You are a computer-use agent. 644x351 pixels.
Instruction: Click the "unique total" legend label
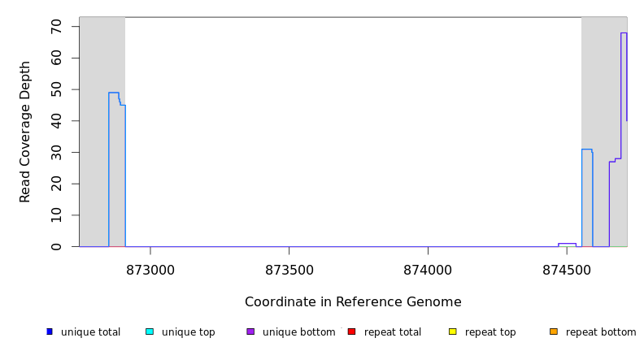[x=90, y=332]
